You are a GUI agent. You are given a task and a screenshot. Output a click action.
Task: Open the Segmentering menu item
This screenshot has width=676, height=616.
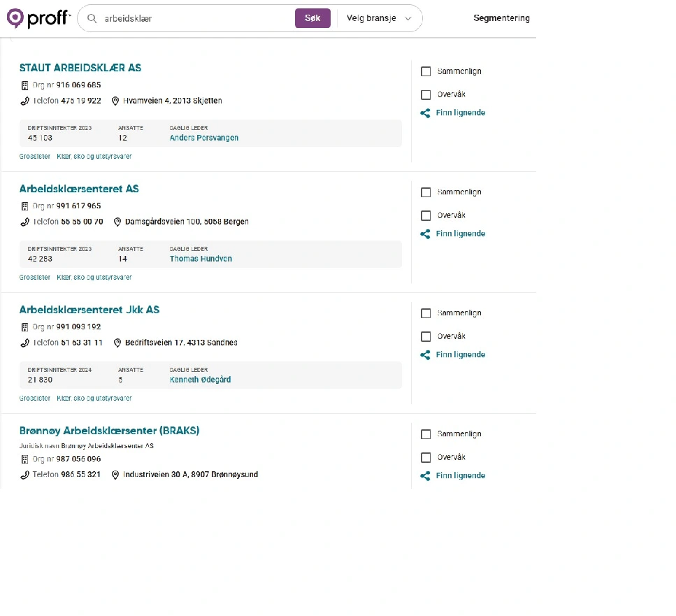pyautogui.click(x=501, y=18)
